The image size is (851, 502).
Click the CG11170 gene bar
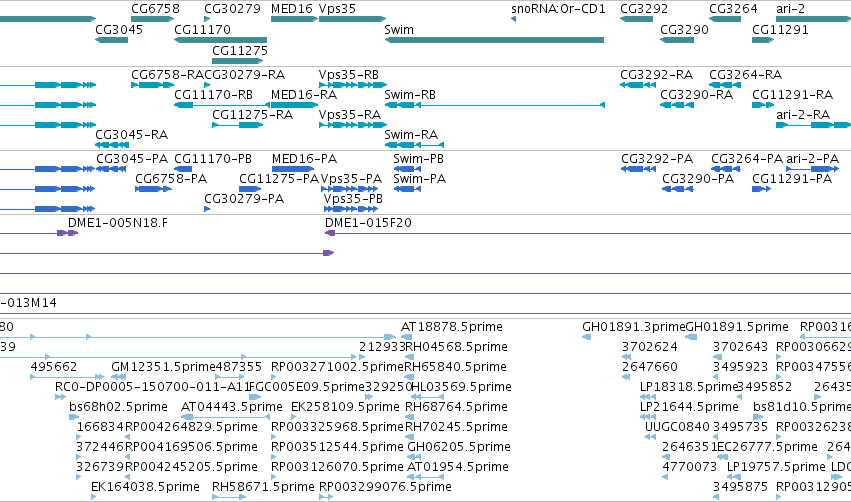coord(220,40)
